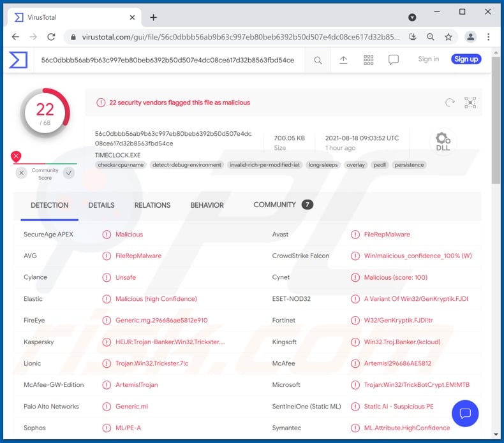Open the VirusTotal home logo
Image resolution: width=504 pixels, height=443 pixels.
click(18, 60)
